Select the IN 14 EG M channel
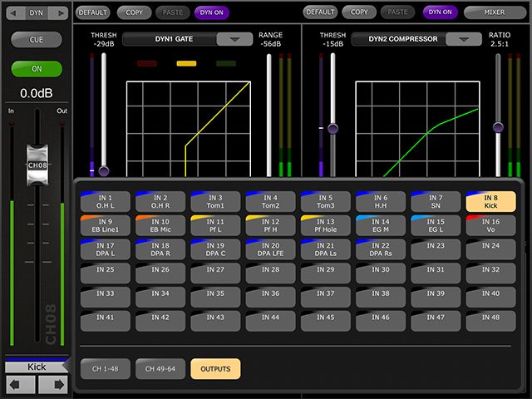 381,226
